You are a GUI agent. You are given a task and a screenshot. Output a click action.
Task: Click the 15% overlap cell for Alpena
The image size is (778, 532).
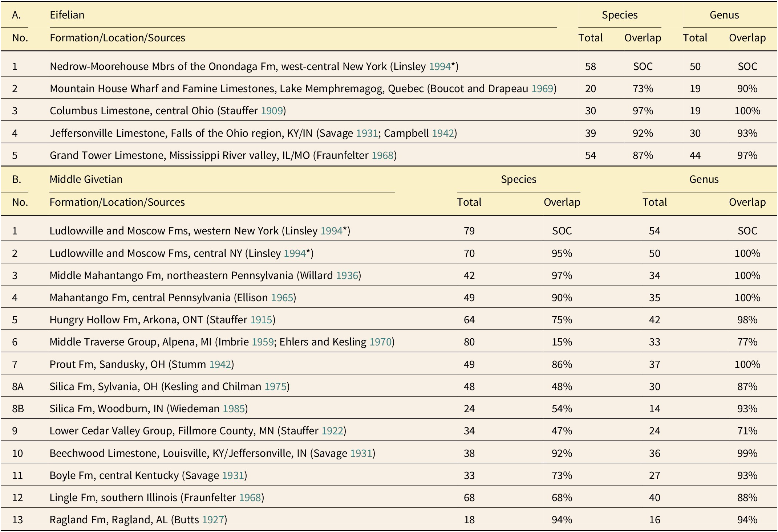(562, 342)
